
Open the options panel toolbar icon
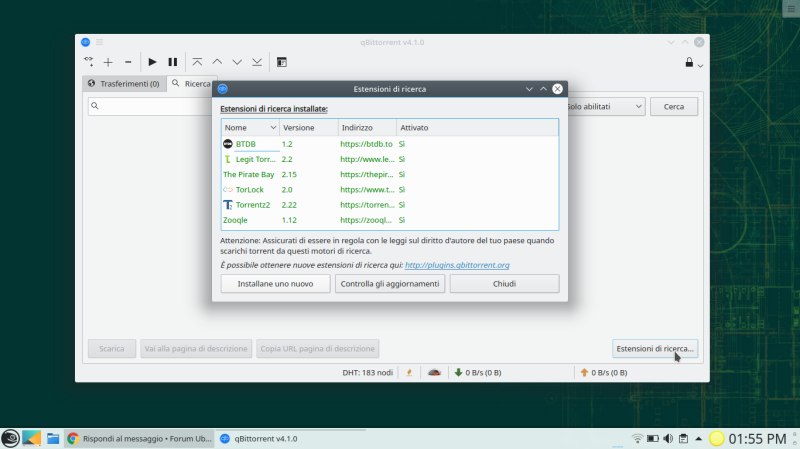coord(282,62)
